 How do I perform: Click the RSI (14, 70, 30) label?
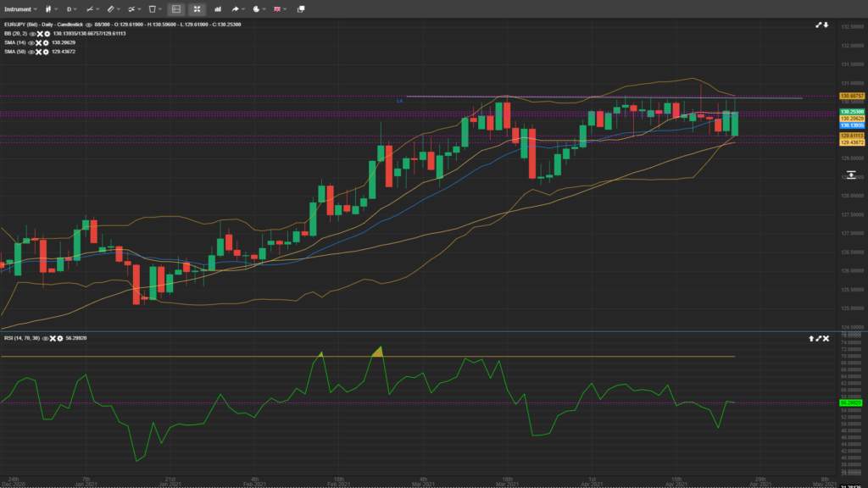[22, 339]
